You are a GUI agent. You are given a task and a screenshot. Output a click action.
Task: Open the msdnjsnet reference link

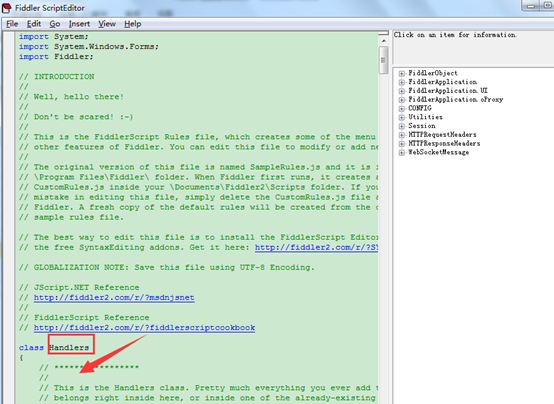[x=114, y=298]
